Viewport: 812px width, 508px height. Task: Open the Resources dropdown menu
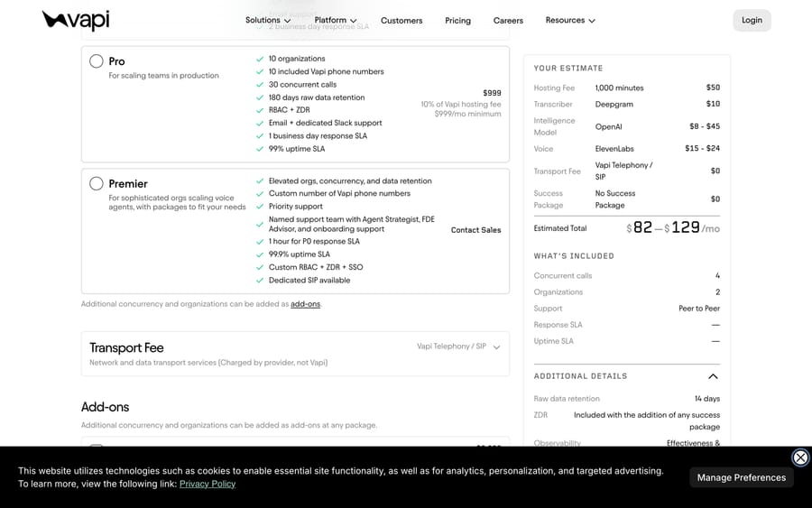[570, 20]
